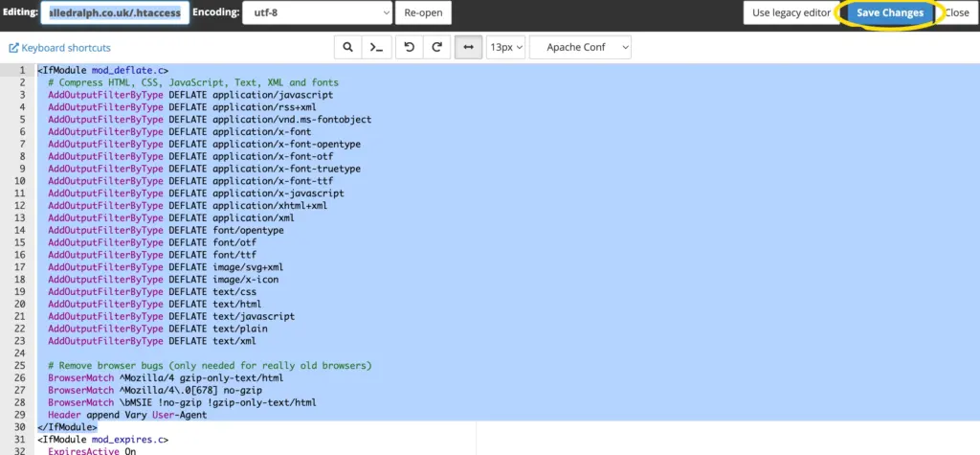Open the Apache Conf syntax dropdown
Image resolution: width=980 pixels, height=455 pixels.
(580, 47)
